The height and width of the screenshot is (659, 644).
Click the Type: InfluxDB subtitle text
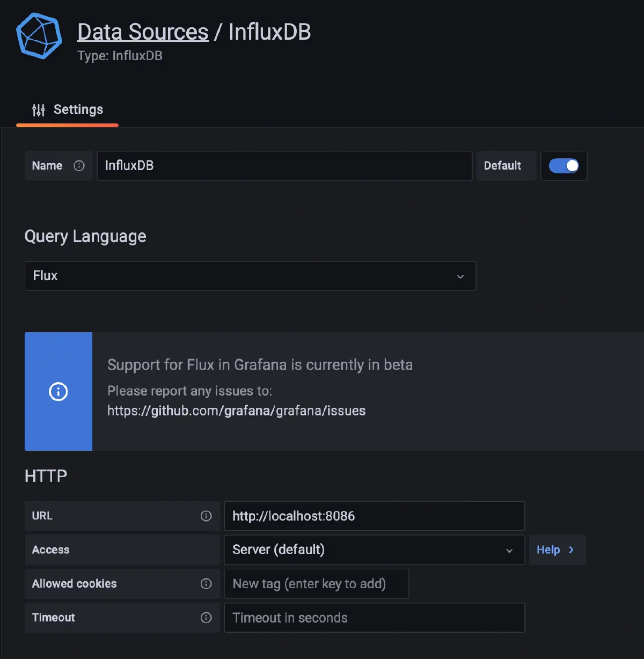(x=120, y=56)
